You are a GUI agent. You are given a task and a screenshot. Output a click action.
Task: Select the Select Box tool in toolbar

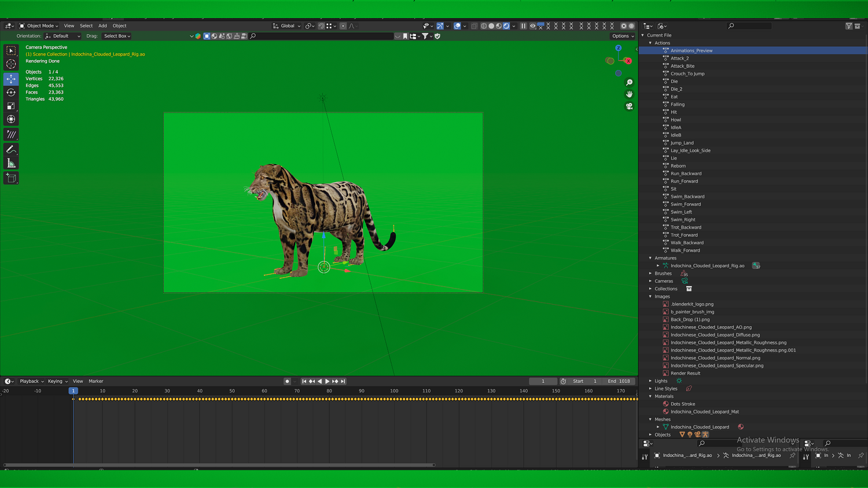pyautogui.click(x=11, y=51)
